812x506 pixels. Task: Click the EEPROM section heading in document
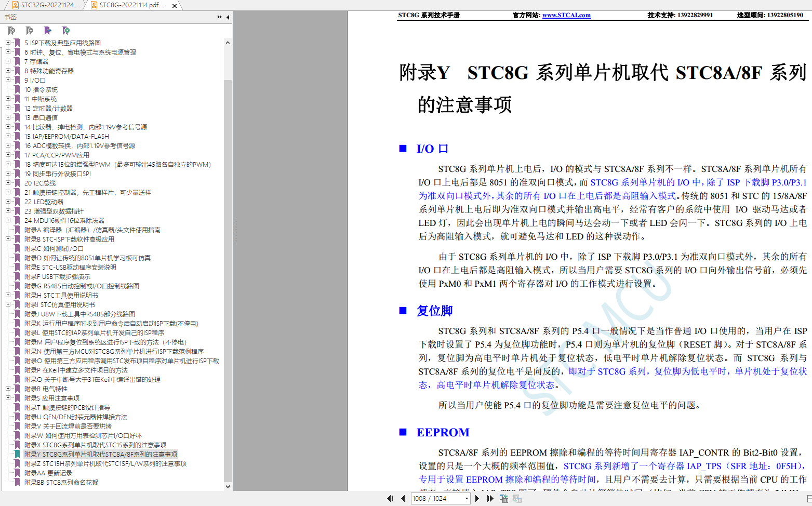[x=443, y=432]
